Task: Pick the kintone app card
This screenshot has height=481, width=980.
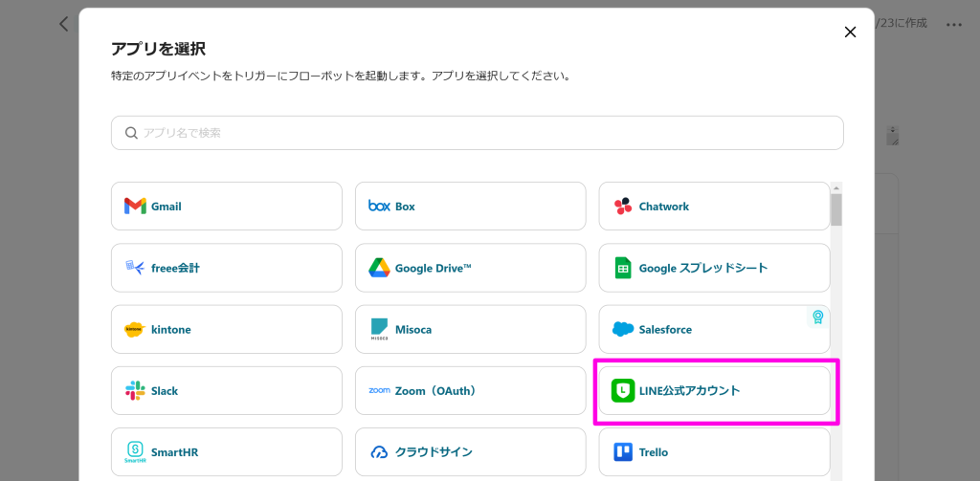Action: pyautogui.click(x=227, y=329)
